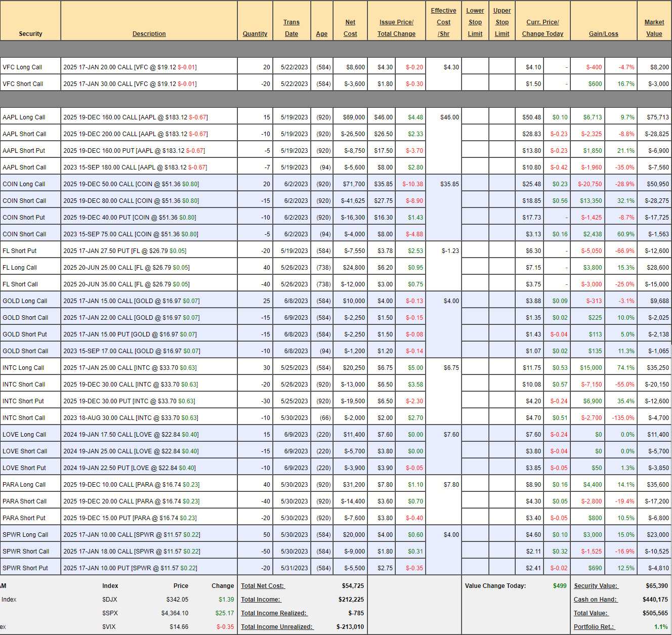Click the Gain/Loss column header

point(603,34)
